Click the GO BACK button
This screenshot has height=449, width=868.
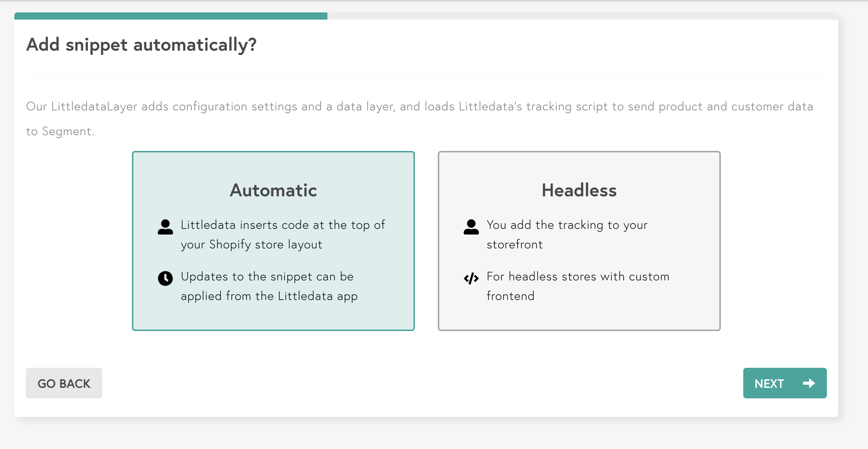pyautogui.click(x=64, y=383)
